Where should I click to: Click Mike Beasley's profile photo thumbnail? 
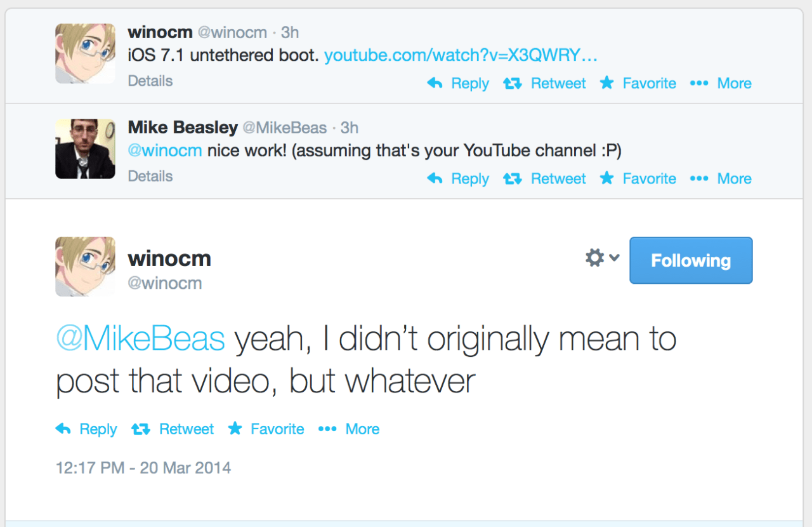click(85, 149)
